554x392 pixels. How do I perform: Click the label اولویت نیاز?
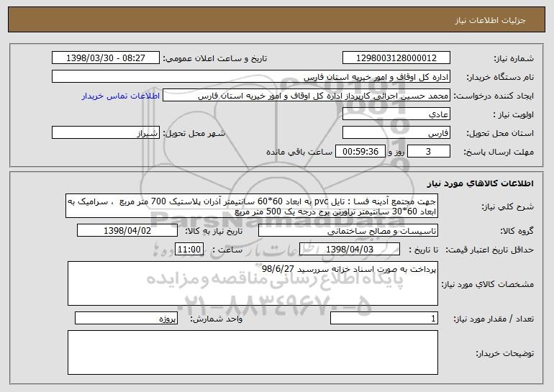(x=514, y=115)
